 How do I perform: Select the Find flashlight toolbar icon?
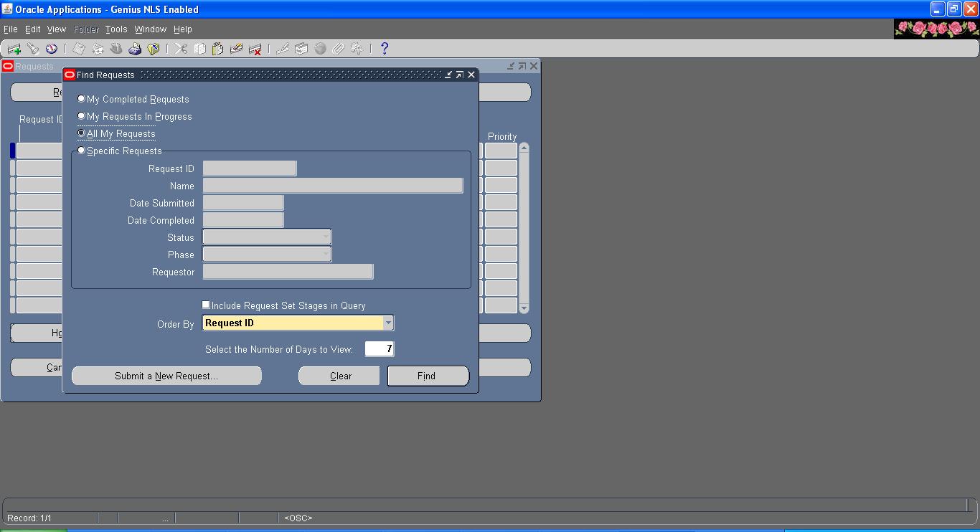click(x=32, y=48)
